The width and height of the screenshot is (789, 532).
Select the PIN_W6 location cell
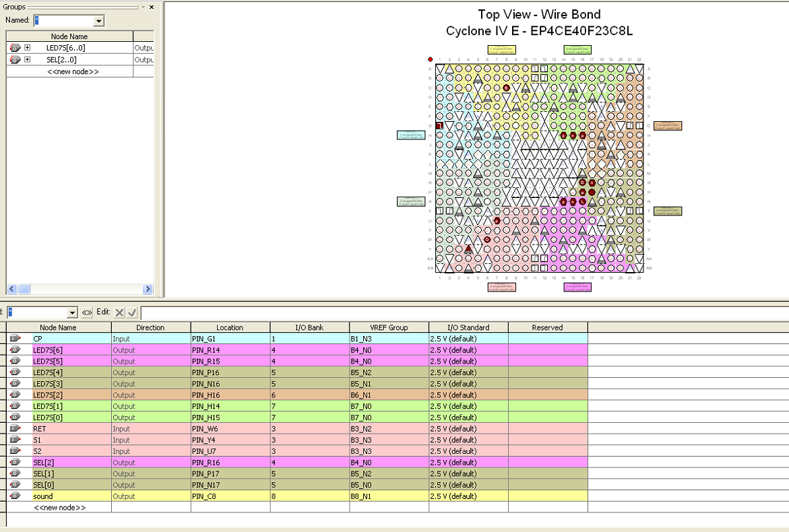point(230,429)
